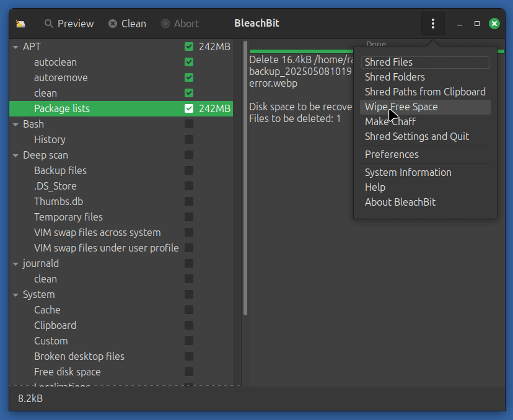Screen dimensions: 513x420
Task: Open Preferences from the menu
Action: click(x=392, y=154)
